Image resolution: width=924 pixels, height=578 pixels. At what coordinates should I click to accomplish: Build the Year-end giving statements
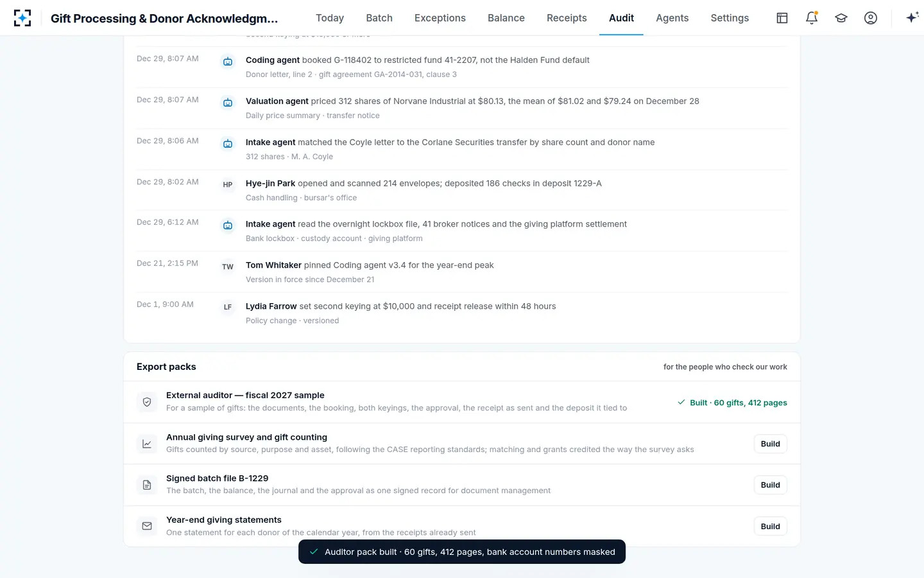[x=770, y=527]
